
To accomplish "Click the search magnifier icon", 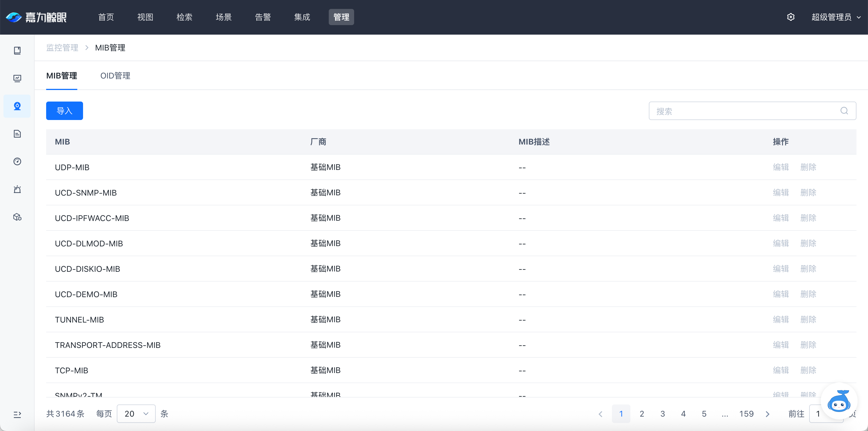I will (x=844, y=111).
